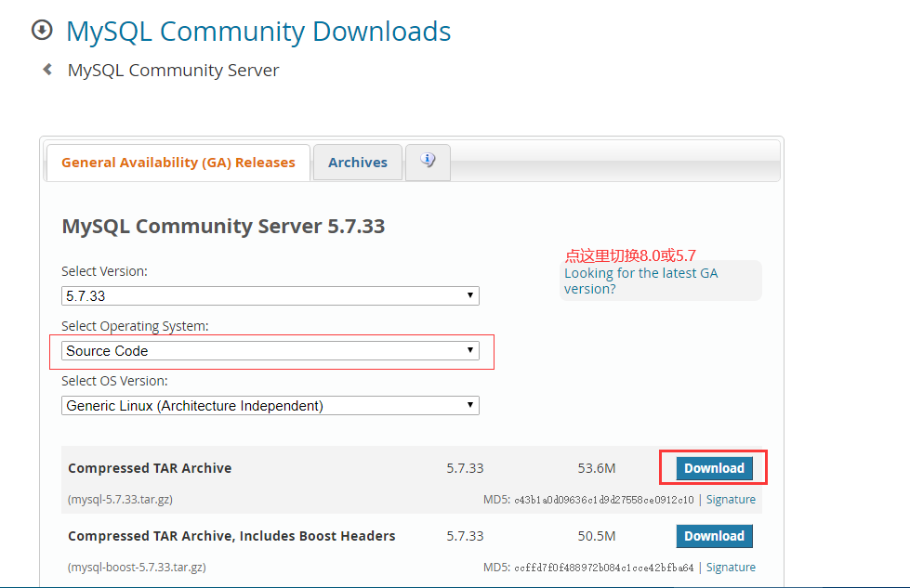This screenshot has width=910, height=588.
Task: Click the 53.6M file size value
Action: [x=597, y=468]
